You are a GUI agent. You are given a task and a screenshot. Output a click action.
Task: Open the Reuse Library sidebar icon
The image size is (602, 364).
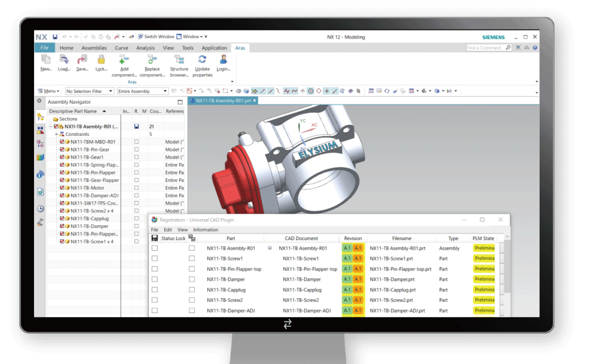40,157
